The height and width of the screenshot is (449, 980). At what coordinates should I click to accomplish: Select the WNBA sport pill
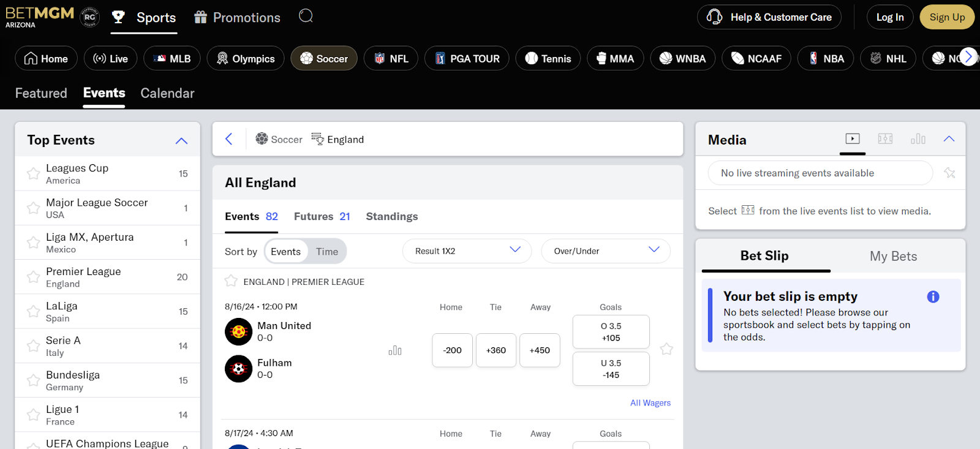[x=683, y=59]
